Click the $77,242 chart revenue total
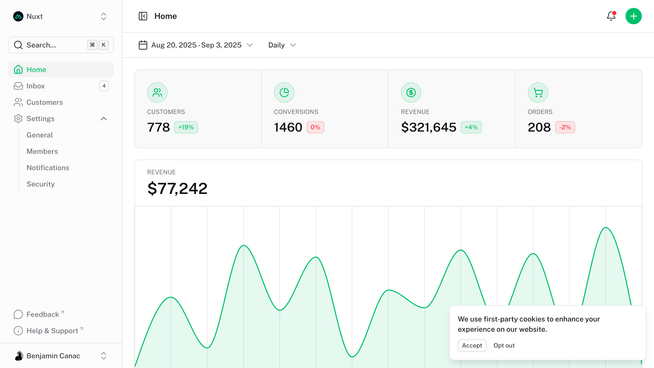 pos(177,189)
